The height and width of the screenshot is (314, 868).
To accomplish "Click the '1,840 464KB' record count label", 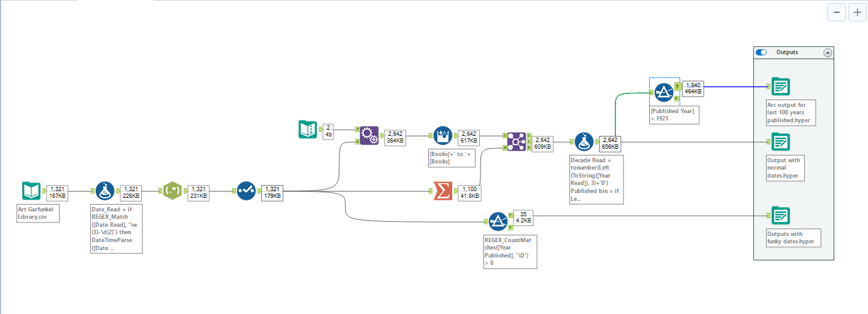I will (x=693, y=88).
